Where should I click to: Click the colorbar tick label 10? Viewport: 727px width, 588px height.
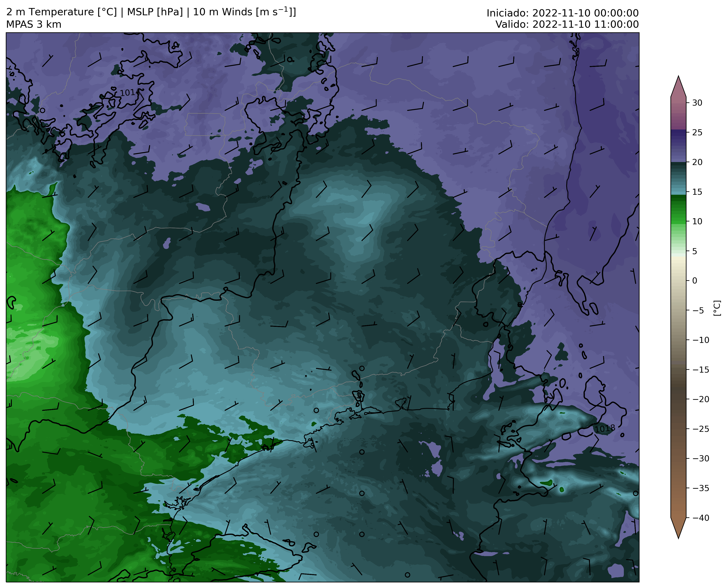click(697, 221)
